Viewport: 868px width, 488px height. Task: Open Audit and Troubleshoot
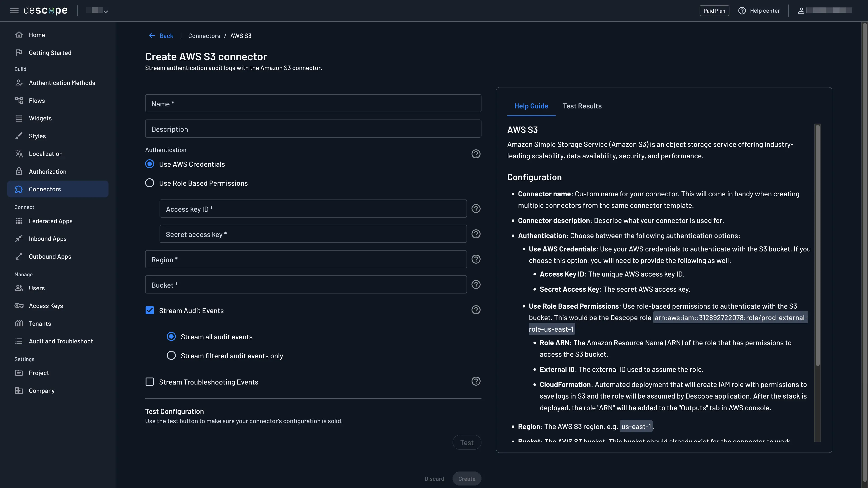(x=61, y=341)
